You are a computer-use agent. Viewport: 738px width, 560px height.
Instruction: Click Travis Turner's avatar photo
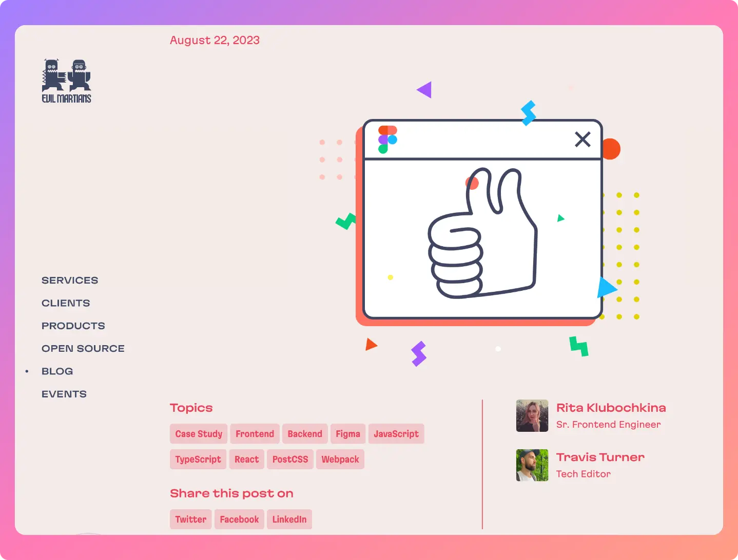532,465
